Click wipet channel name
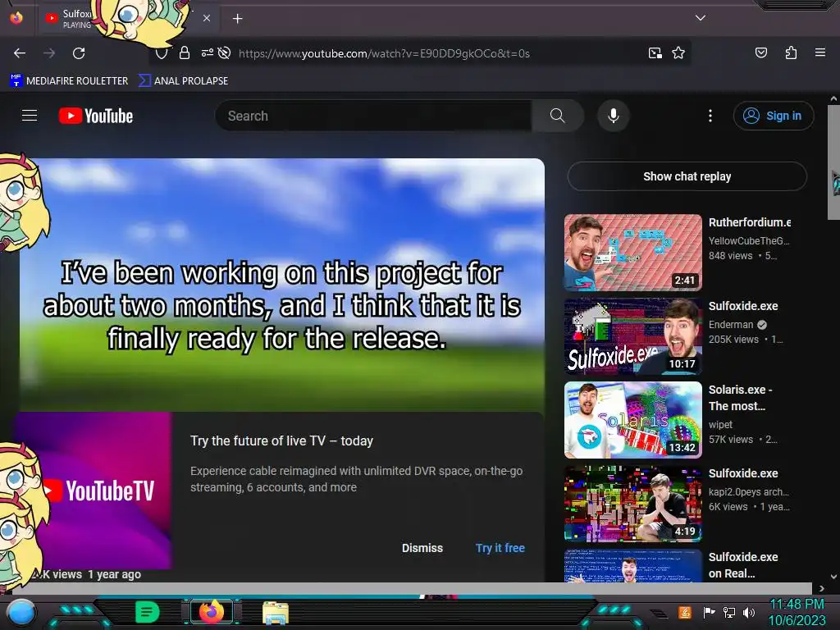Viewport: 840px width, 630px height. click(x=720, y=425)
